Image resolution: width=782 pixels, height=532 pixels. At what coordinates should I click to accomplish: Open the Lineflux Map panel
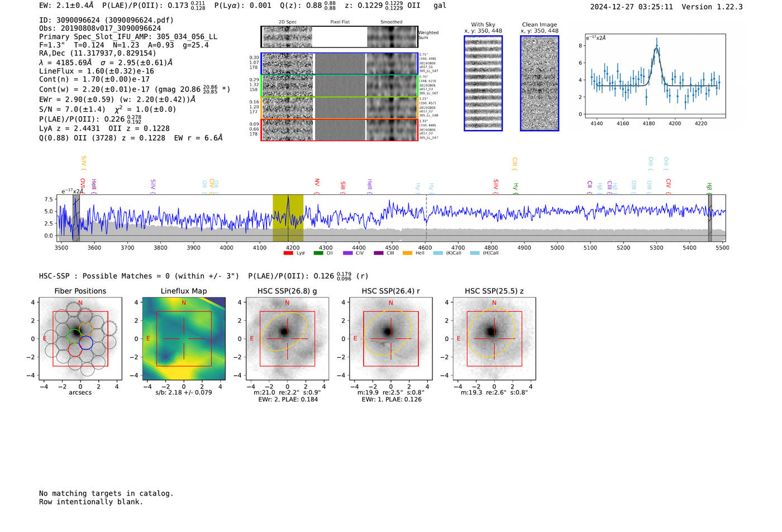click(184, 339)
